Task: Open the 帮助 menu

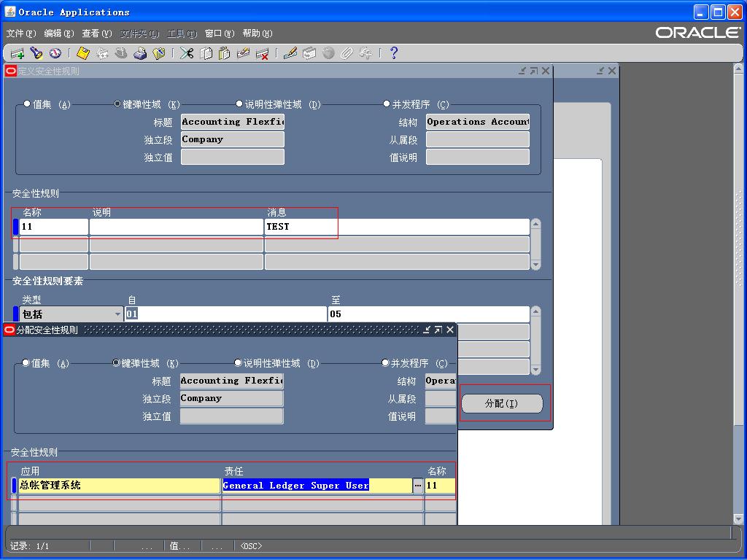Action: (258, 34)
